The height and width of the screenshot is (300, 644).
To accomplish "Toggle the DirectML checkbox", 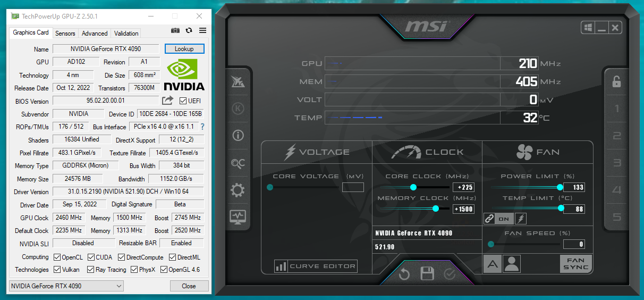I will point(172,257).
